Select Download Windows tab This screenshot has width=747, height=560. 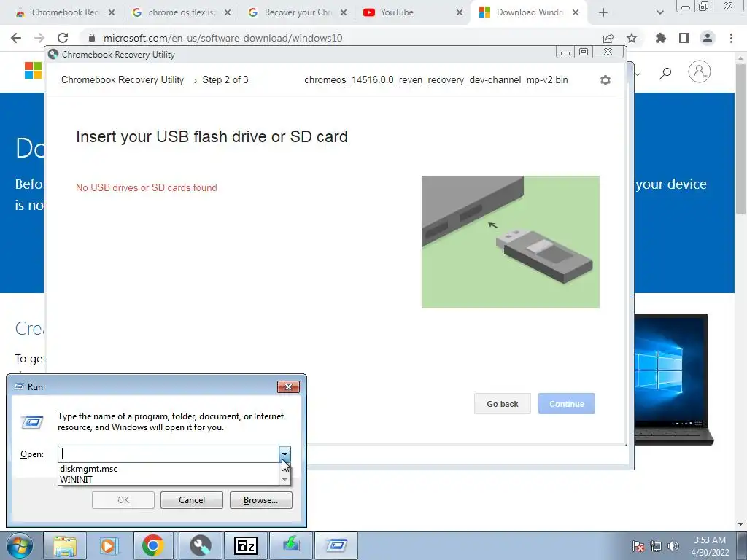coord(530,12)
